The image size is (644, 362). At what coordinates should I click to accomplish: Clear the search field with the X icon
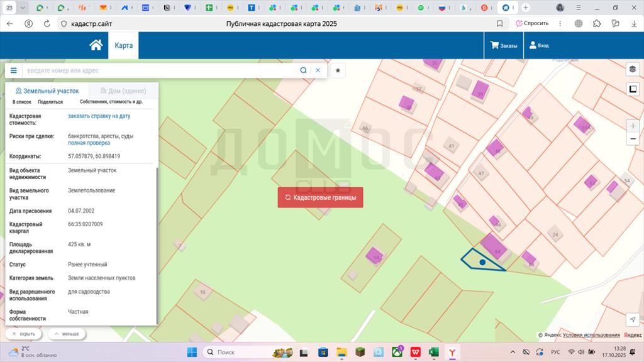pyautogui.click(x=318, y=70)
